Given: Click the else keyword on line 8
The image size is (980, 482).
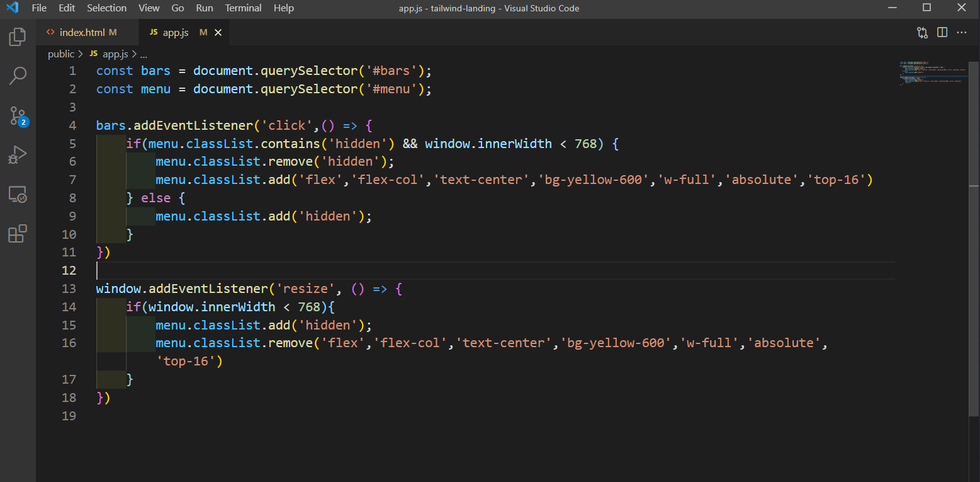Looking at the screenshot, I should [x=155, y=198].
